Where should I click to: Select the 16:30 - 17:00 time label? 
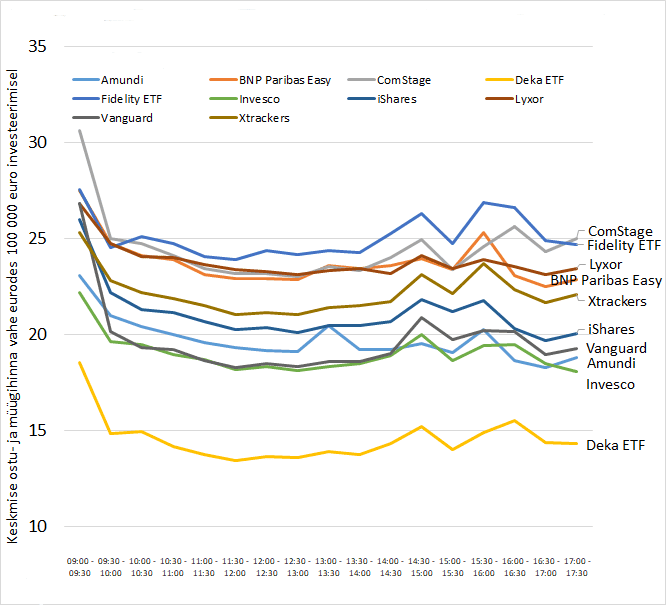[x=545, y=567]
